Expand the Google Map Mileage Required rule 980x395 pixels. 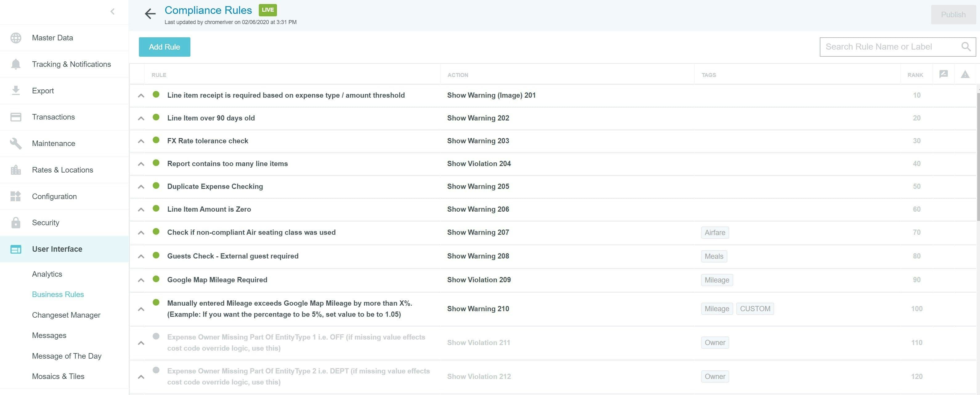click(141, 280)
